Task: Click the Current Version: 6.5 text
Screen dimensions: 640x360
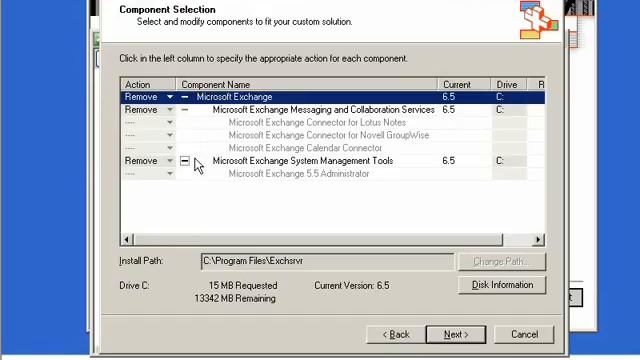Action: pos(352,285)
